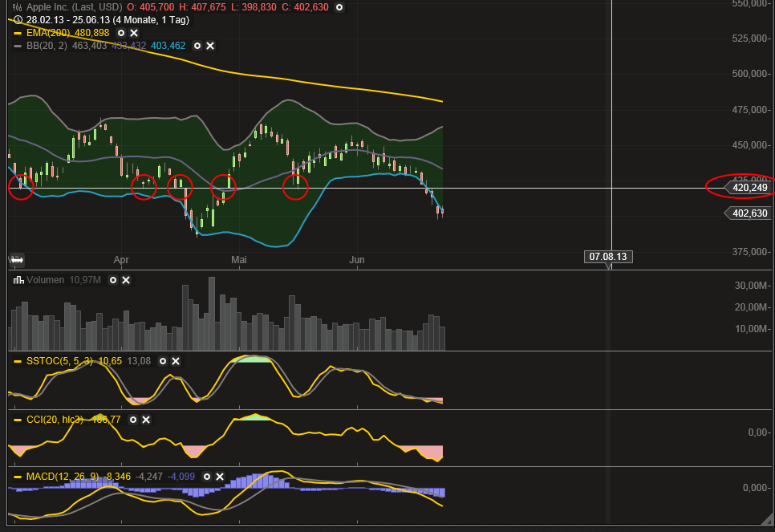Click the 07.08.13 crosshair date marker
Screen dimensions: 775x532
[x=608, y=257]
